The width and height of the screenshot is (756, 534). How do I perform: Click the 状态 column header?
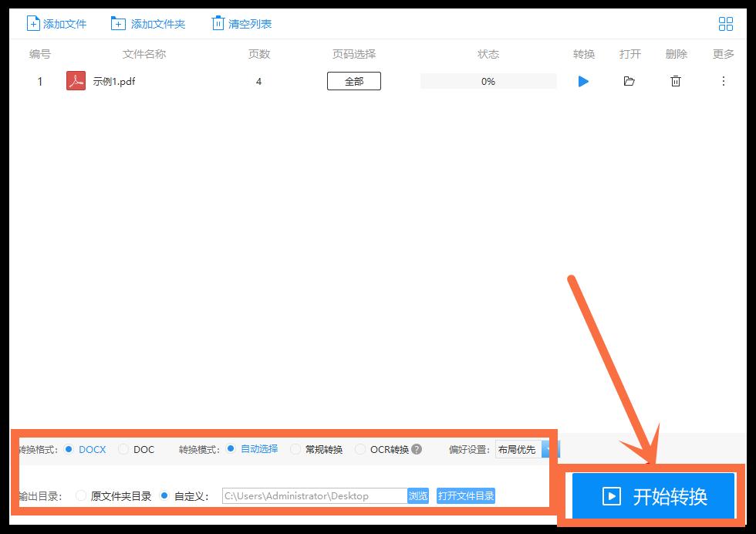pyautogui.click(x=488, y=54)
